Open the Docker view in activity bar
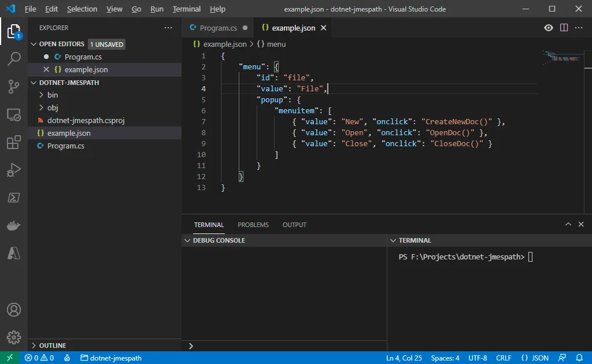 coord(14,225)
